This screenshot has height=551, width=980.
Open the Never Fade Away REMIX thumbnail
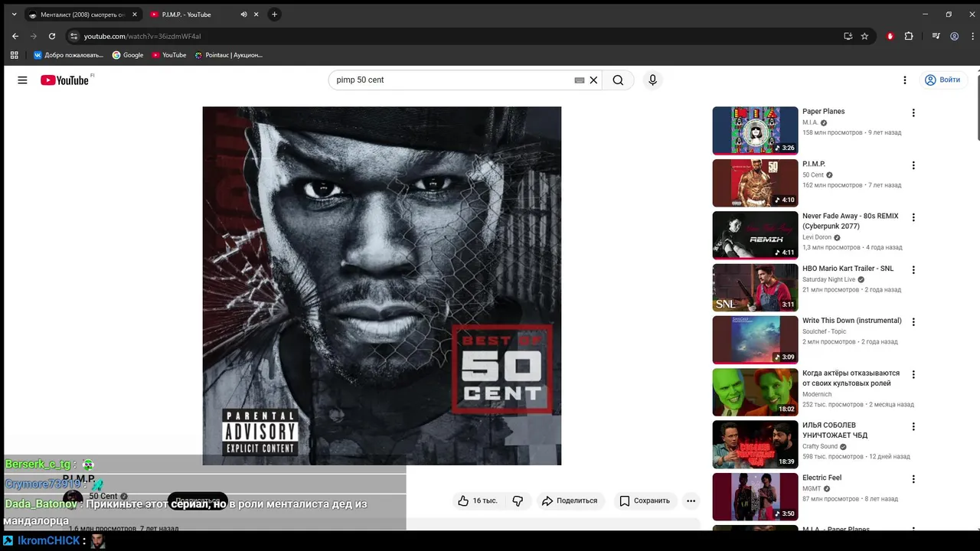pos(755,235)
